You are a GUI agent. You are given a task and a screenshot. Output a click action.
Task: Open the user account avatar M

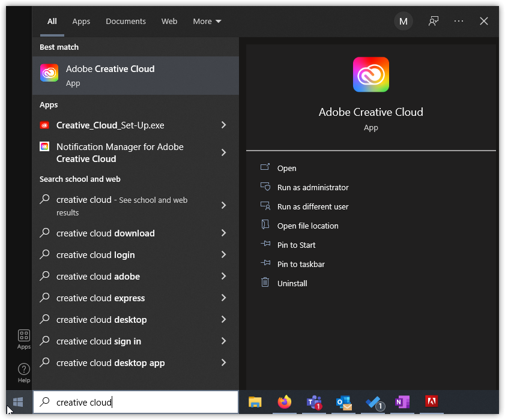click(x=404, y=21)
